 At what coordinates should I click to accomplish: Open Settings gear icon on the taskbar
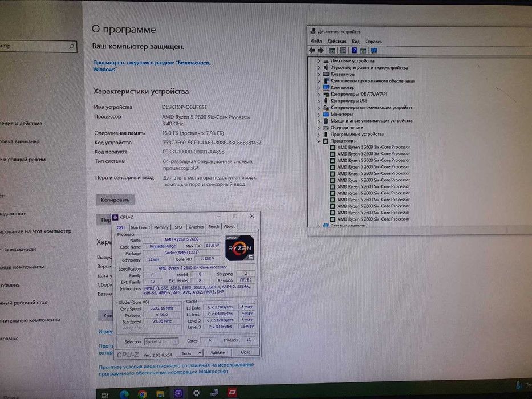click(x=196, y=393)
